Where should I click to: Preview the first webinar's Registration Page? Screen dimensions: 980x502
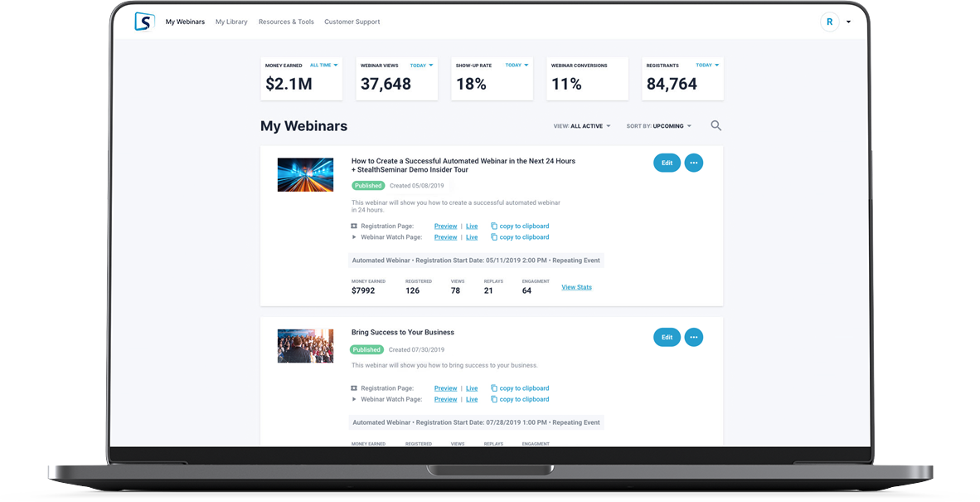click(445, 226)
